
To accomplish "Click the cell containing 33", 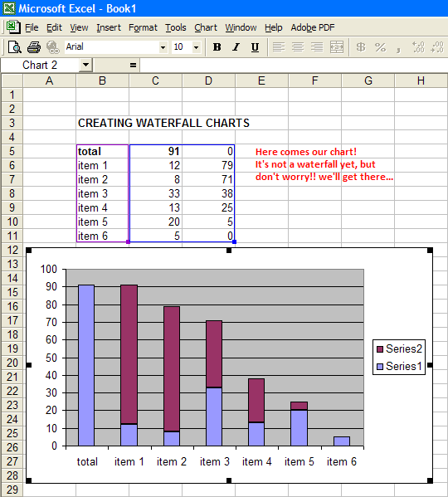I will 156,193.
